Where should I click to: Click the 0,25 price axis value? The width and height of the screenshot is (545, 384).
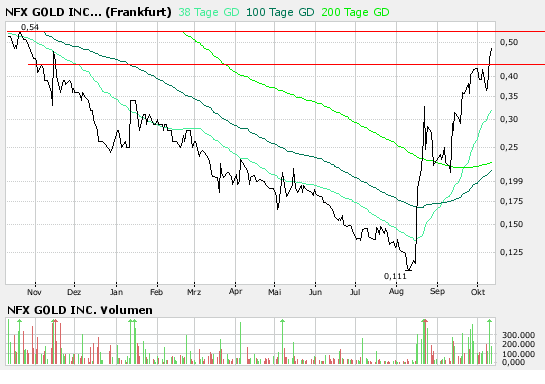[x=509, y=147]
